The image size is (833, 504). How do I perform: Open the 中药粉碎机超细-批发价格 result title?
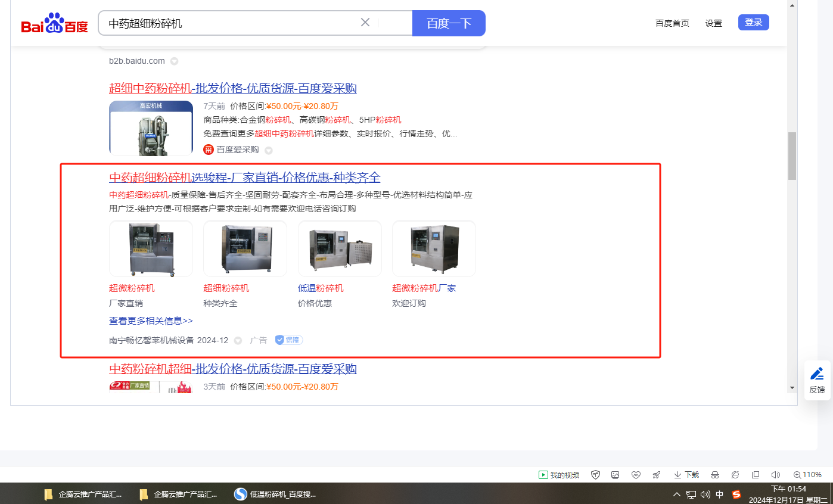tap(233, 369)
